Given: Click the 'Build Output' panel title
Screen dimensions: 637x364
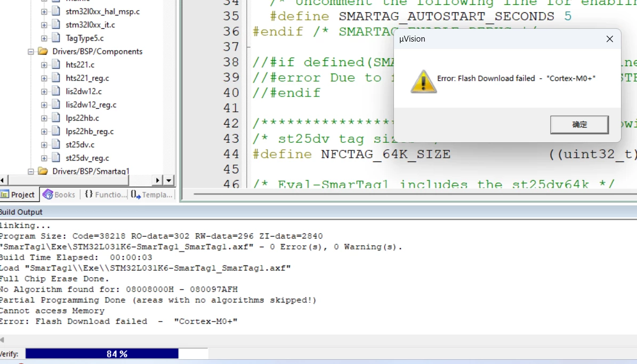Looking at the screenshot, I should coord(21,212).
